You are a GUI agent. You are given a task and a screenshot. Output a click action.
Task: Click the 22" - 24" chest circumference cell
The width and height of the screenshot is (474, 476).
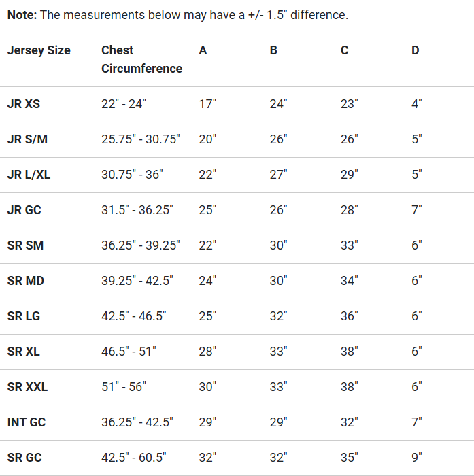[124, 104]
